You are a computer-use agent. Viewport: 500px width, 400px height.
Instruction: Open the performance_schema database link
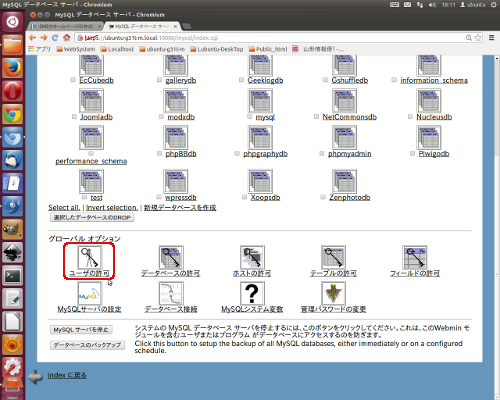coord(91,161)
